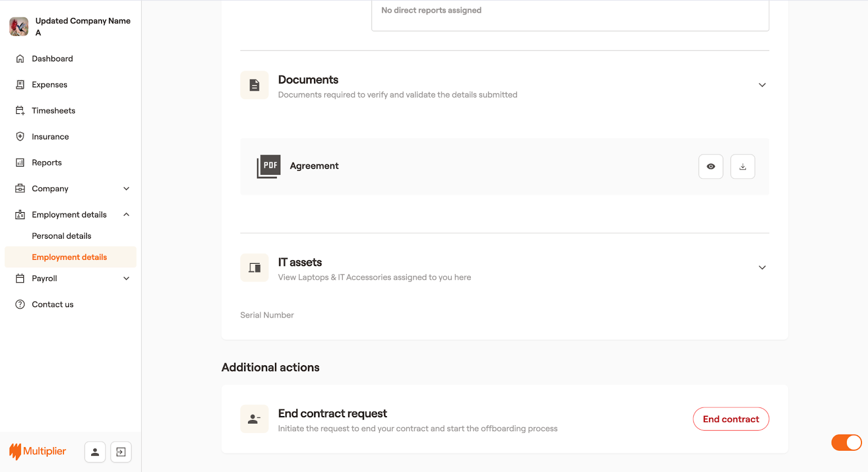The width and height of the screenshot is (868, 472).
Task: Click the Documents section icon
Action: [254, 85]
